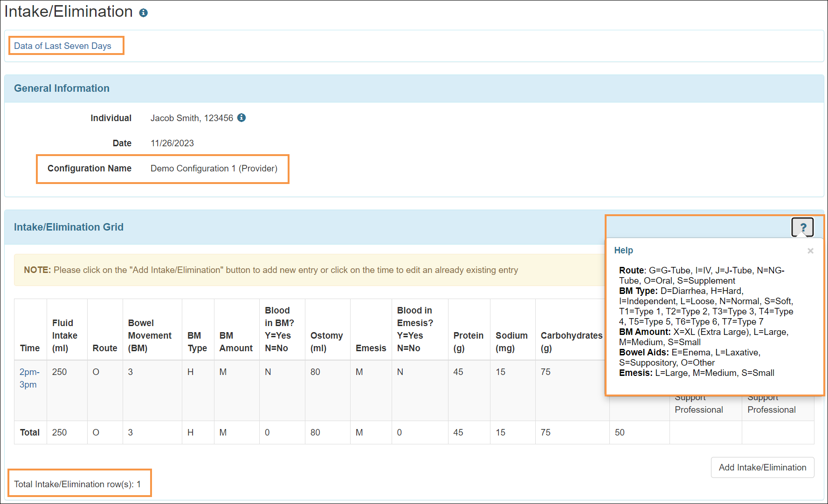The height and width of the screenshot is (504, 828).
Task: Click the Ostomy (ml) column header
Action: [x=327, y=341]
